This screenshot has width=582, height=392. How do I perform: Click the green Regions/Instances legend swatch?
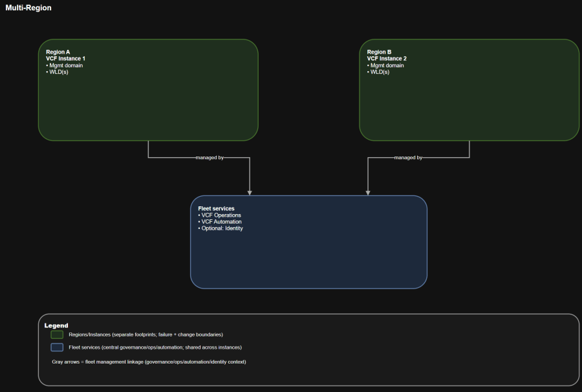coord(57,334)
